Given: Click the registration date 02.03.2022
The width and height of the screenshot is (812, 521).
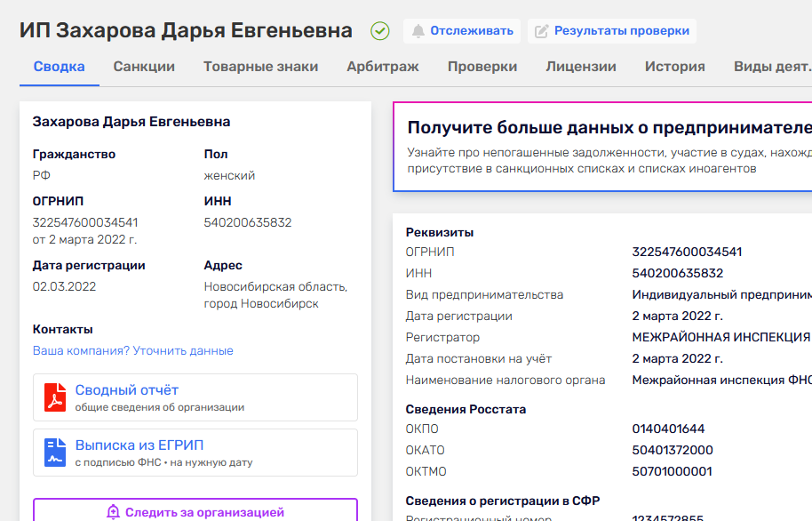Looking at the screenshot, I should tap(64, 286).
